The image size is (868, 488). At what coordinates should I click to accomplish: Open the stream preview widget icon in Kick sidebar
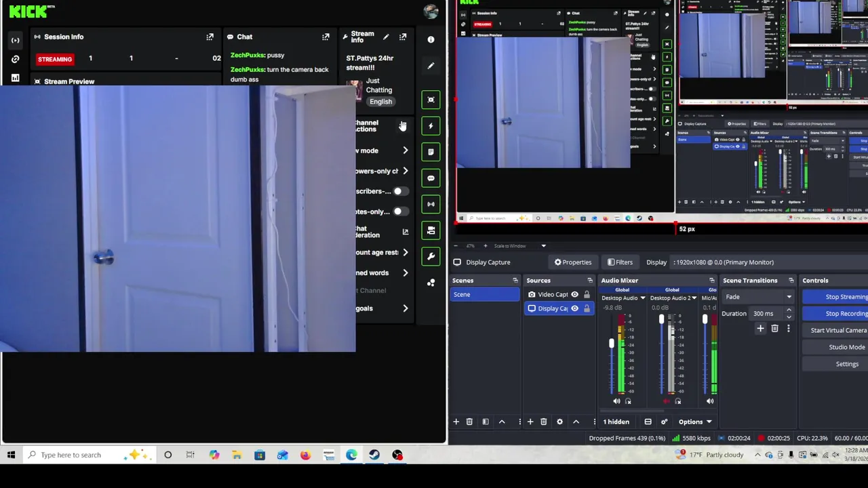click(431, 100)
